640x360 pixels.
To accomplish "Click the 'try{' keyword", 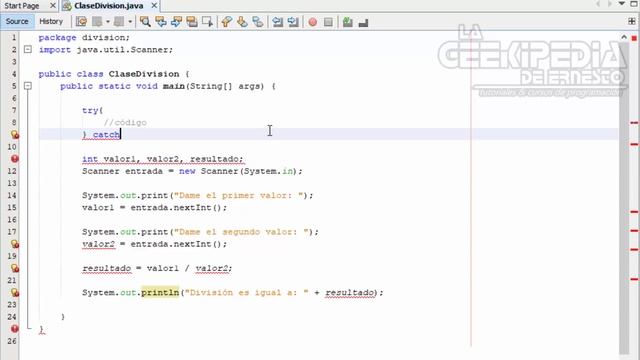I will [x=93, y=110].
